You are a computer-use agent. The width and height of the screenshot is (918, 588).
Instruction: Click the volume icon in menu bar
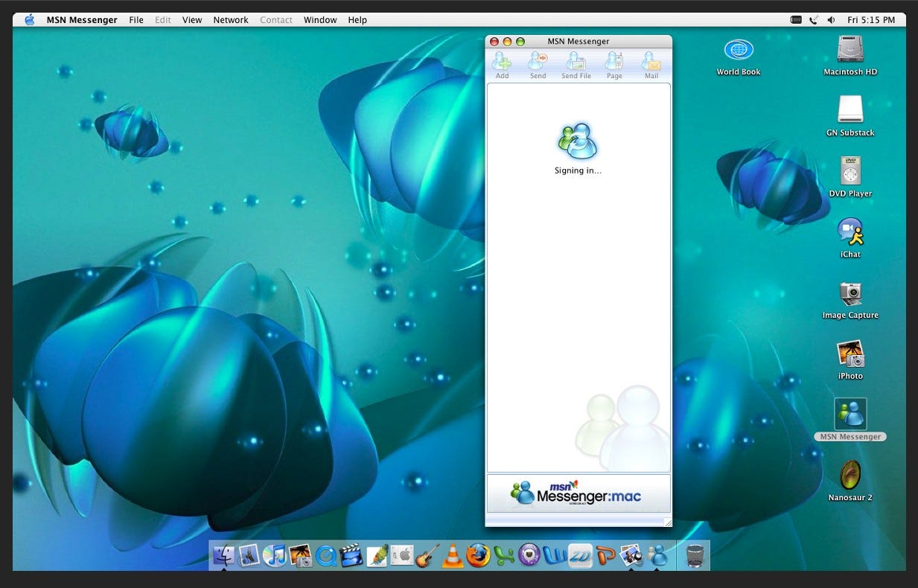(831, 20)
